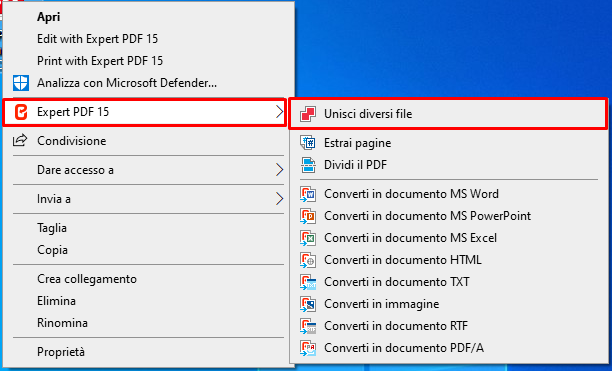The height and width of the screenshot is (371, 612).
Task: Click the PDF/A conversion icon
Action: point(308,348)
